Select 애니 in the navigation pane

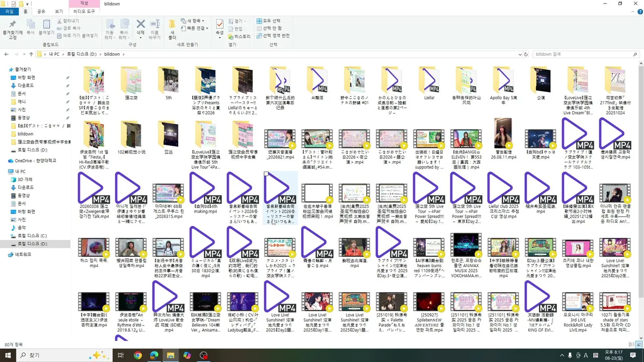22,102
